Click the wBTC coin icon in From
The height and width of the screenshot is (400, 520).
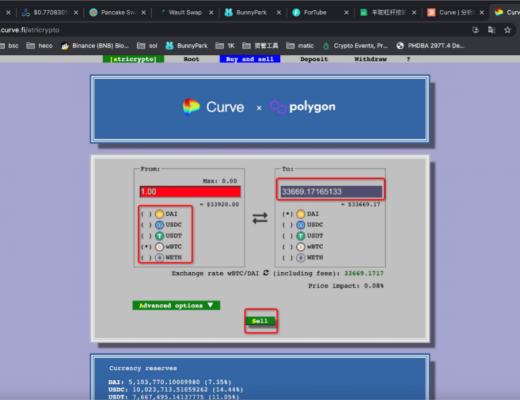[x=159, y=247]
